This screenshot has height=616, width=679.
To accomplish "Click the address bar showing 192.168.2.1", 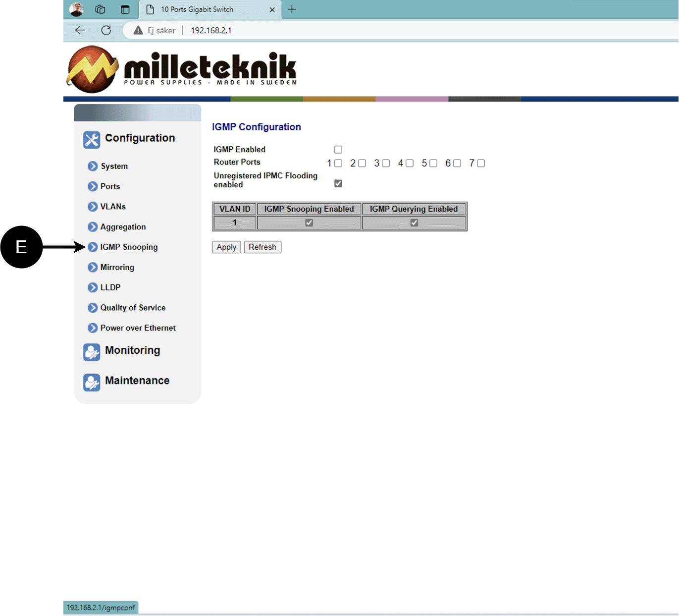I will 211,30.
